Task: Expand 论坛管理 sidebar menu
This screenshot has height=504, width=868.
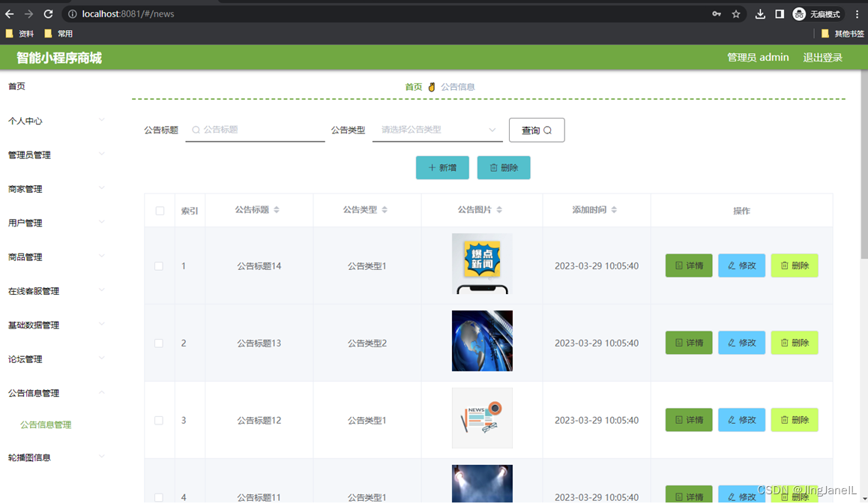Action: coord(55,359)
